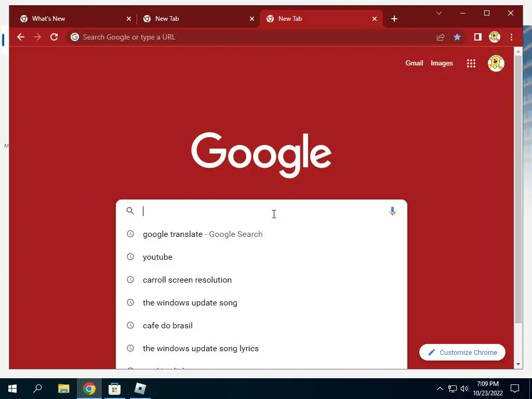Open a new tab with plus button
Screen dimensions: 532x399
[x=394, y=19]
